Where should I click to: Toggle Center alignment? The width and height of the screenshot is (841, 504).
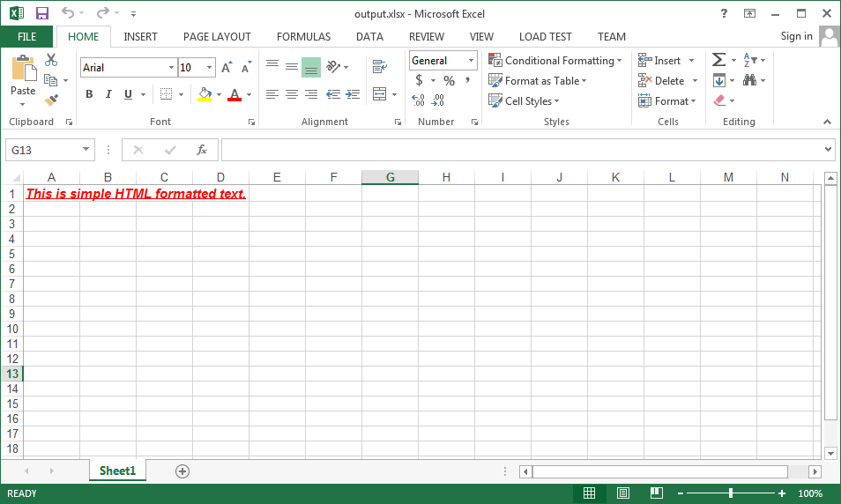(x=292, y=94)
